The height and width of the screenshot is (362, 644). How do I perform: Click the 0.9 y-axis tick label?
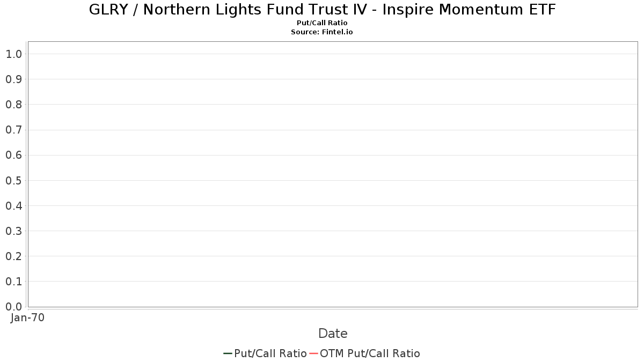pyautogui.click(x=13, y=79)
